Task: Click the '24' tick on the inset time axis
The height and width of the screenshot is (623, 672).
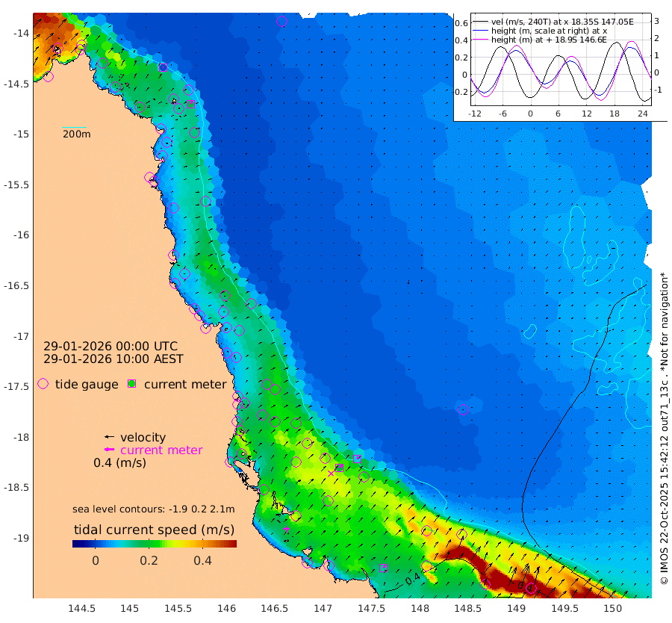Action: pos(642,114)
